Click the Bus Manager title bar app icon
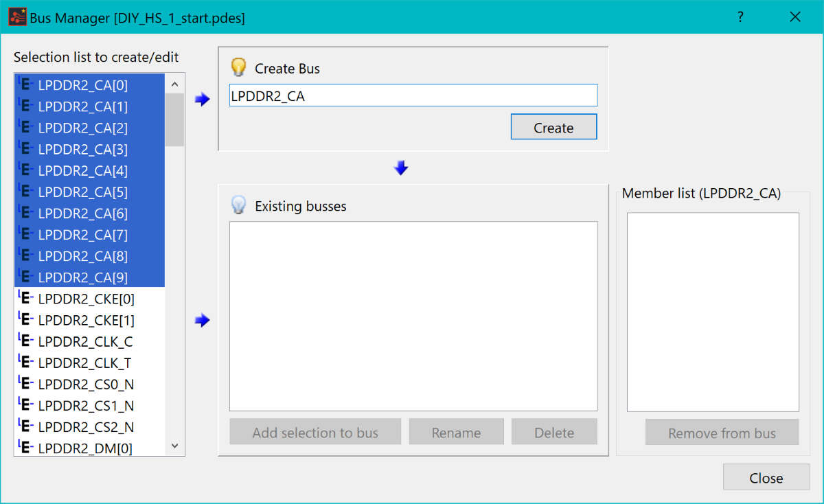The height and width of the screenshot is (504, 824). coord(17,16)
